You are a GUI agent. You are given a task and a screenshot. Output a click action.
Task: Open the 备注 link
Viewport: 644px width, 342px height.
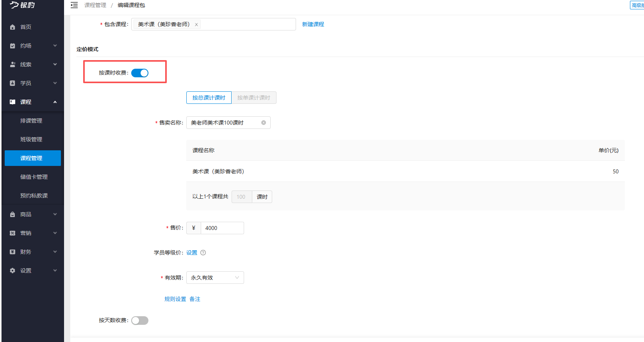tap(195, 299)
